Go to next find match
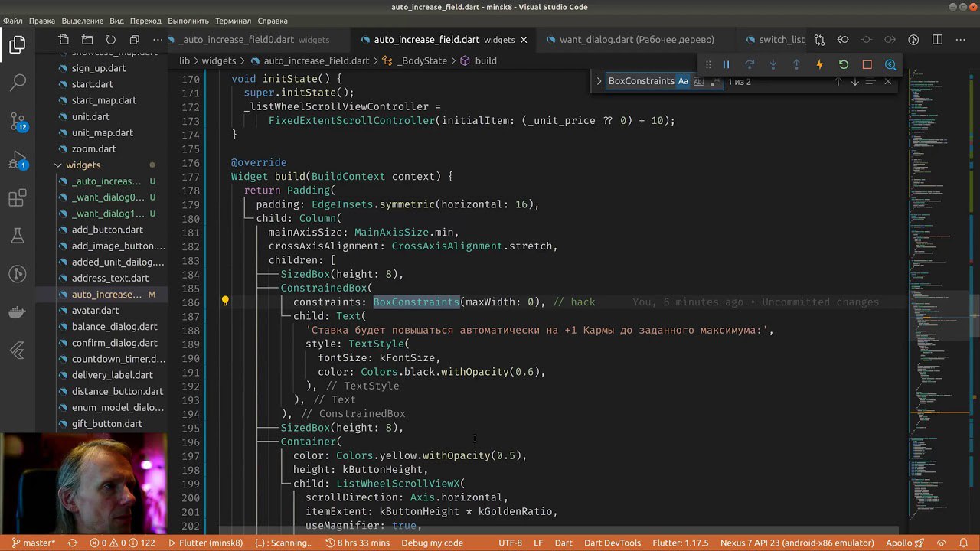This screenshot has height=551, width=980. point(855,81)
